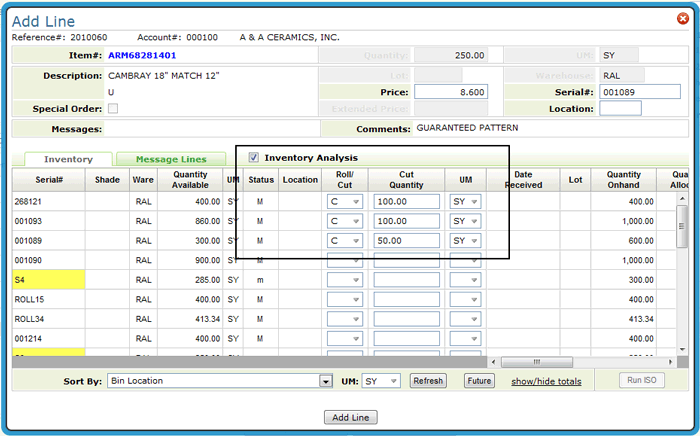Viewport: 700px width, 436px height.
Task: Select highlighted serial cell S4
Action: pos(49,280)
